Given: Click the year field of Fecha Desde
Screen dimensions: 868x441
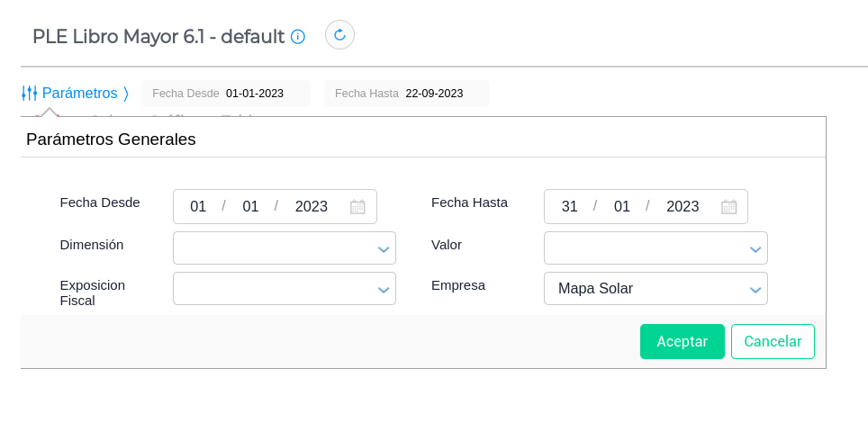Looking at the screenshot, I should pyautogui.click(x=311, y=207).
